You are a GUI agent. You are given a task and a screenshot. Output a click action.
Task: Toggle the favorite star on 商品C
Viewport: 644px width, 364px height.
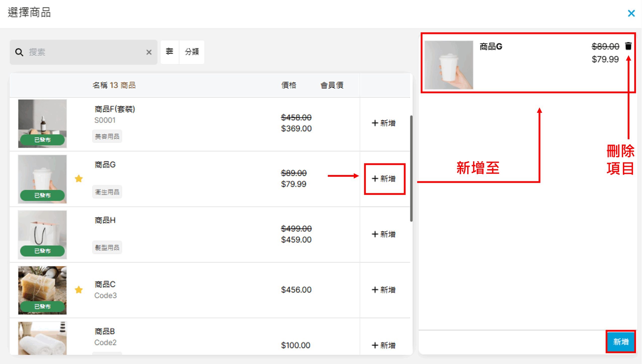click(x=79, y=290)
